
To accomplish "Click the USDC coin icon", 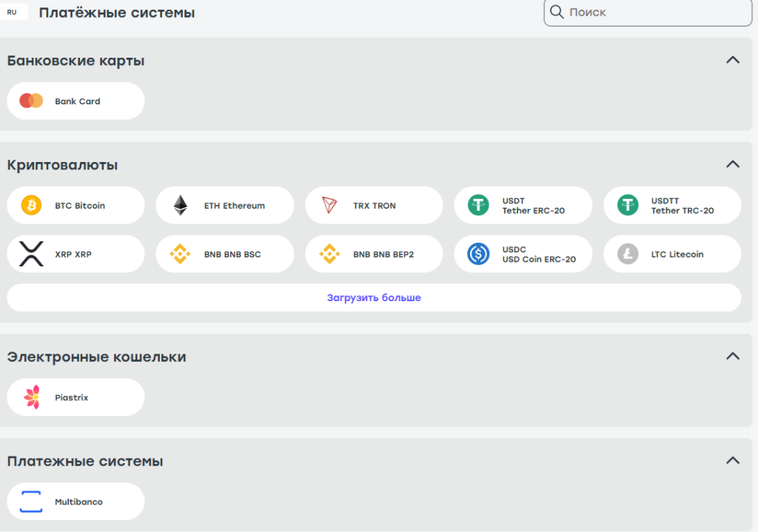I will coord(478,254).
